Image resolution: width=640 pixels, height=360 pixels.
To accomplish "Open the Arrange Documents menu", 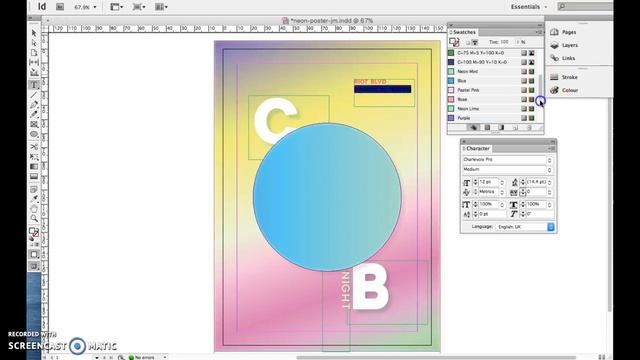I will [x=161, y=7].
